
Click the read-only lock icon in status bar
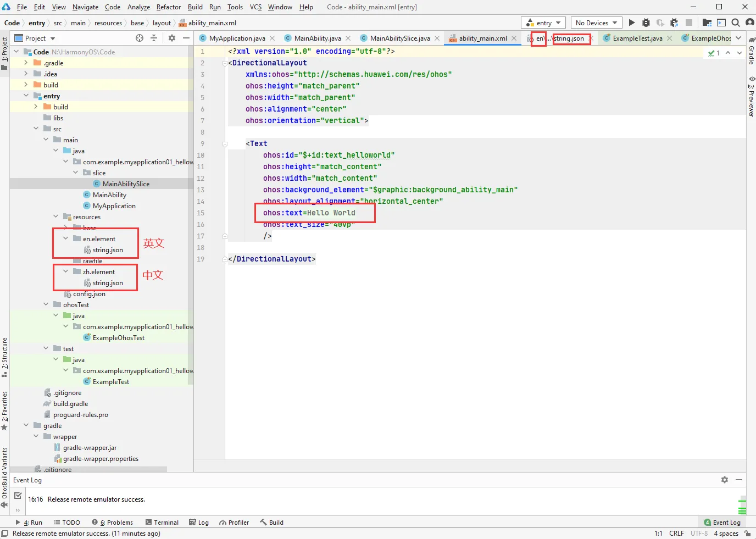tap(747, 533)
